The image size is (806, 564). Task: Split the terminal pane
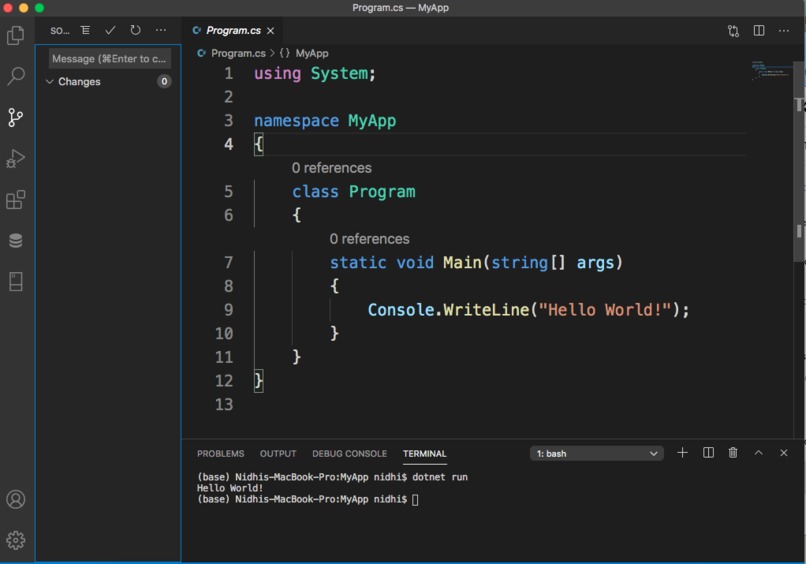708,452
